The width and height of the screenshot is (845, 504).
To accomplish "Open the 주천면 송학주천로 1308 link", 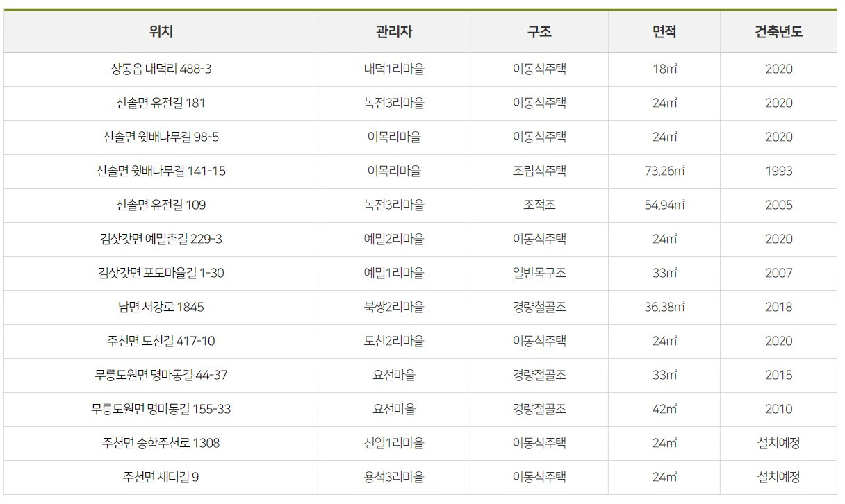I will 161,443.
